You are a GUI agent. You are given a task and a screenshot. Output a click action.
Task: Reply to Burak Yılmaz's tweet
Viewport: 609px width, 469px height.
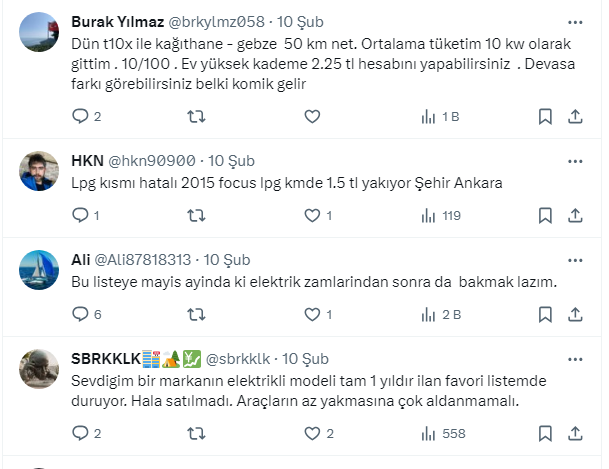pos(82,117)
